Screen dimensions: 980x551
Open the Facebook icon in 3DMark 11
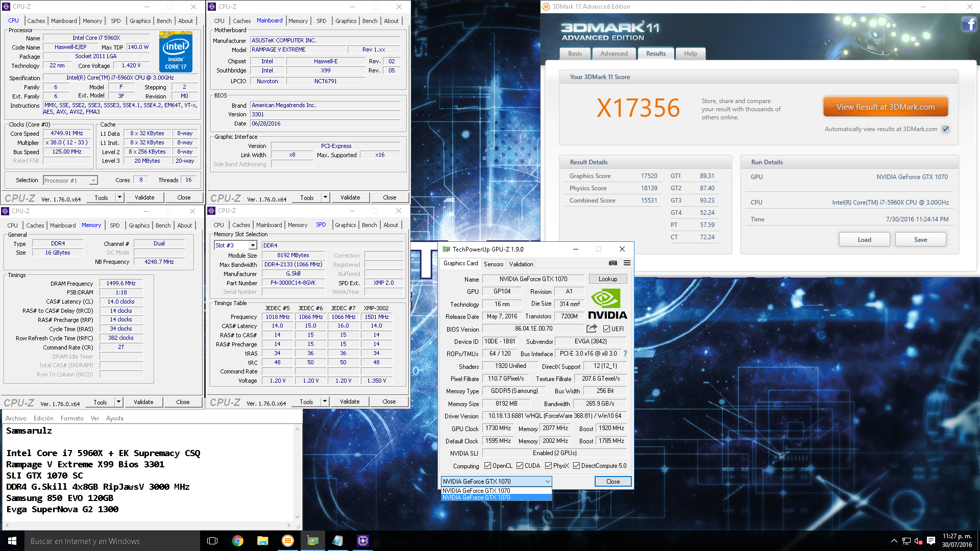pyautogui.click(x=969, y=24)
